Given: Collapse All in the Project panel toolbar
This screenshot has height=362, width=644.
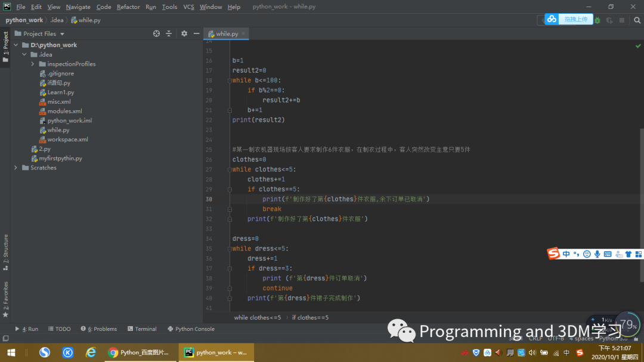Looking at the screenshot, I should 168,34.
